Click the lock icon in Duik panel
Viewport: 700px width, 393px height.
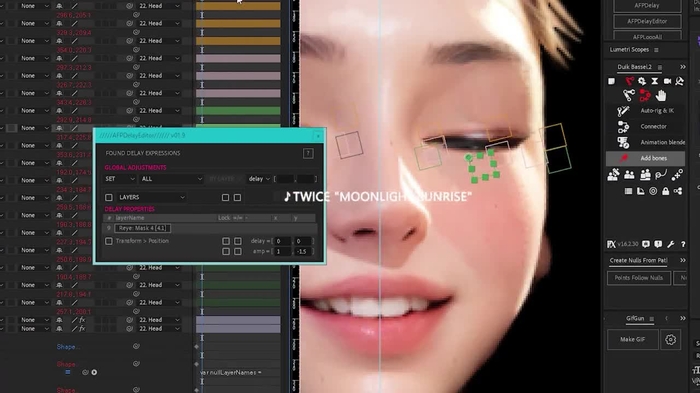click(666, 191)
